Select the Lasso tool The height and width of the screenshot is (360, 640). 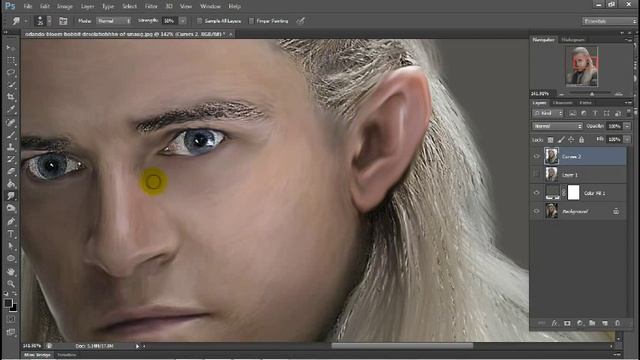(x=11, y=73)
